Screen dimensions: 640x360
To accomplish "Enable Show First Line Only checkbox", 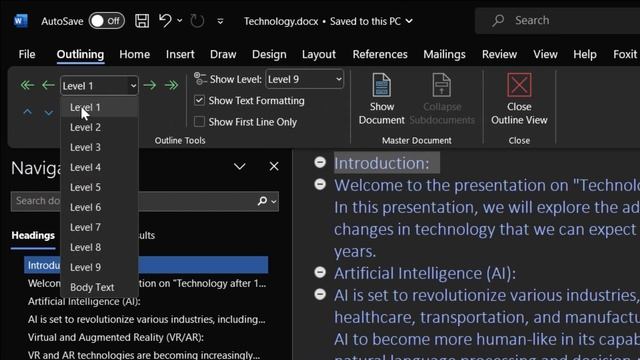I will tap(199, 122).
